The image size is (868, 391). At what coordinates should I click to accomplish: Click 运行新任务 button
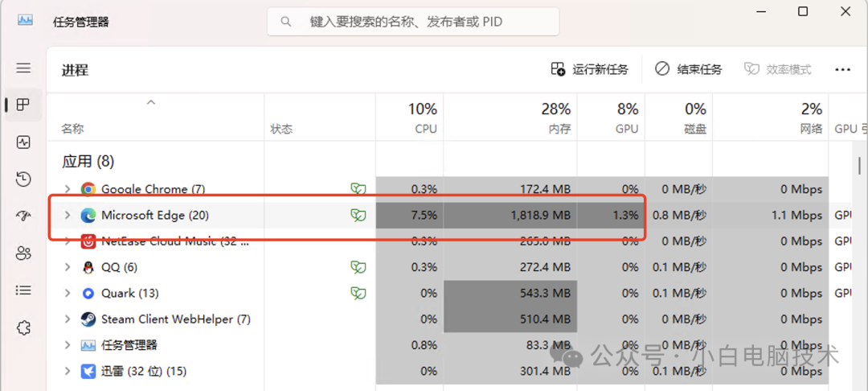590,69
